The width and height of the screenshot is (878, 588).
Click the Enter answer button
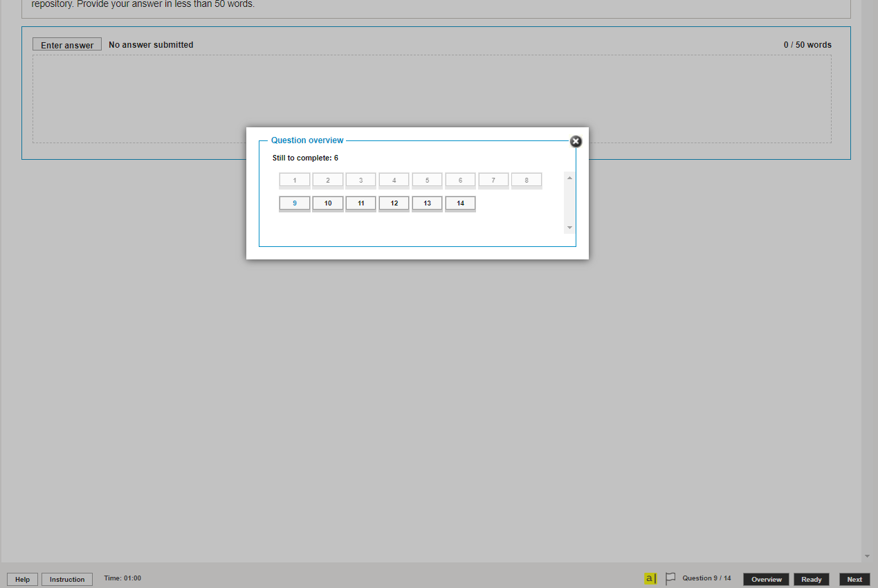point(67,45)
